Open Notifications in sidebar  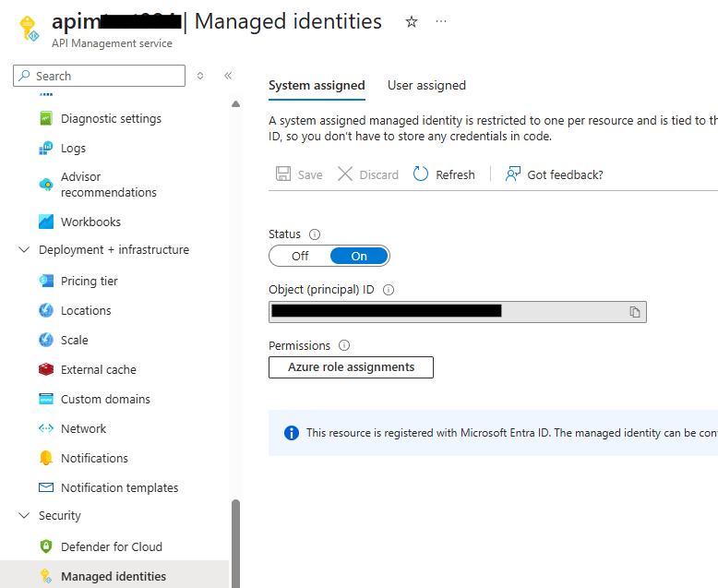pos(94,458)
